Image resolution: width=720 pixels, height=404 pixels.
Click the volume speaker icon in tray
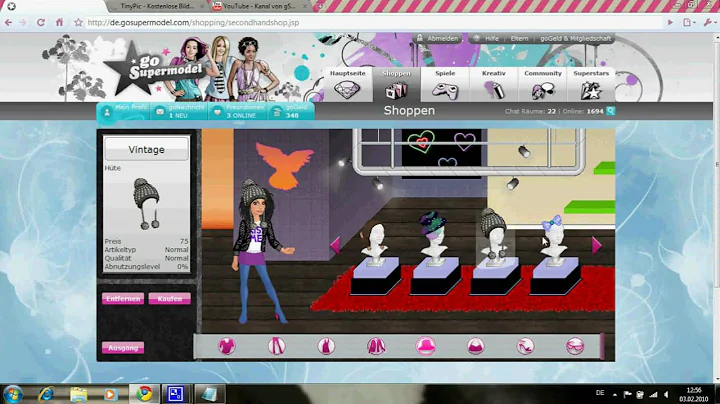666,394
